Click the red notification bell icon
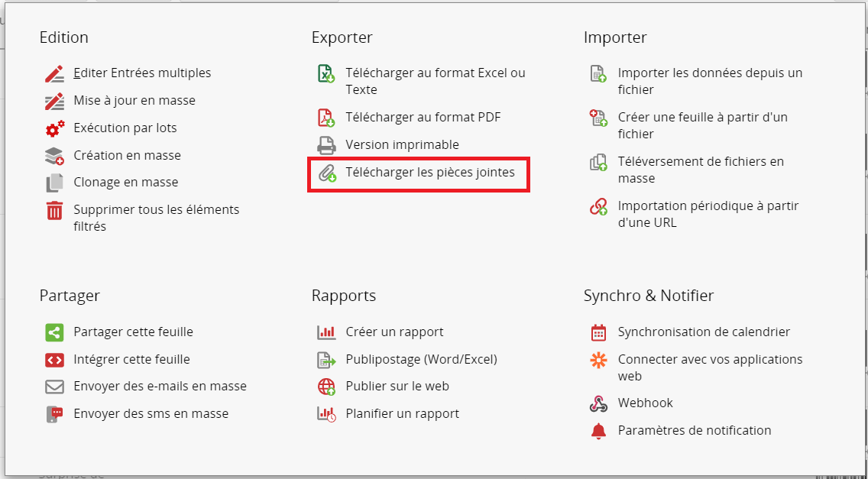Viewport: 868px width, 479px height. tap(598, 431)
